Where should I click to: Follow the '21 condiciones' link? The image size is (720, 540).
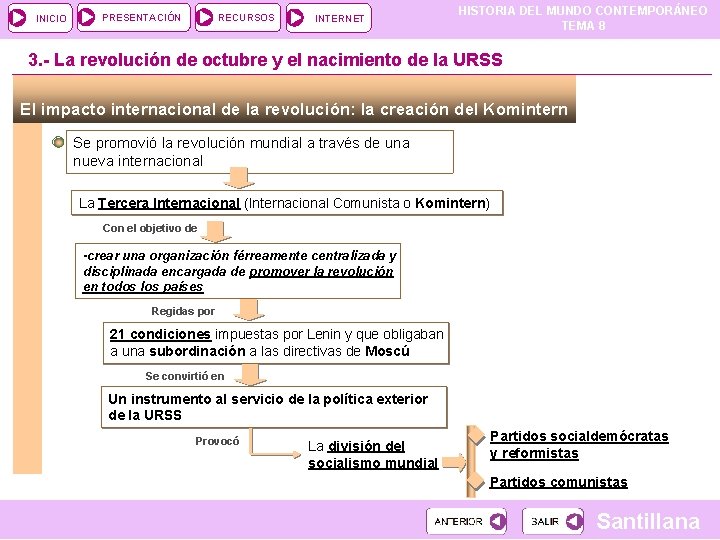(x=160, y=334)
